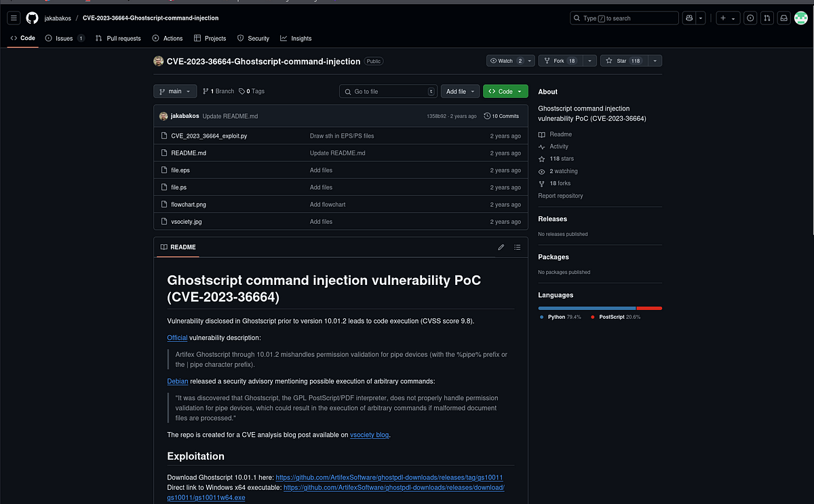
Task: Switch to the Issues tab
Action: [64, 39]
